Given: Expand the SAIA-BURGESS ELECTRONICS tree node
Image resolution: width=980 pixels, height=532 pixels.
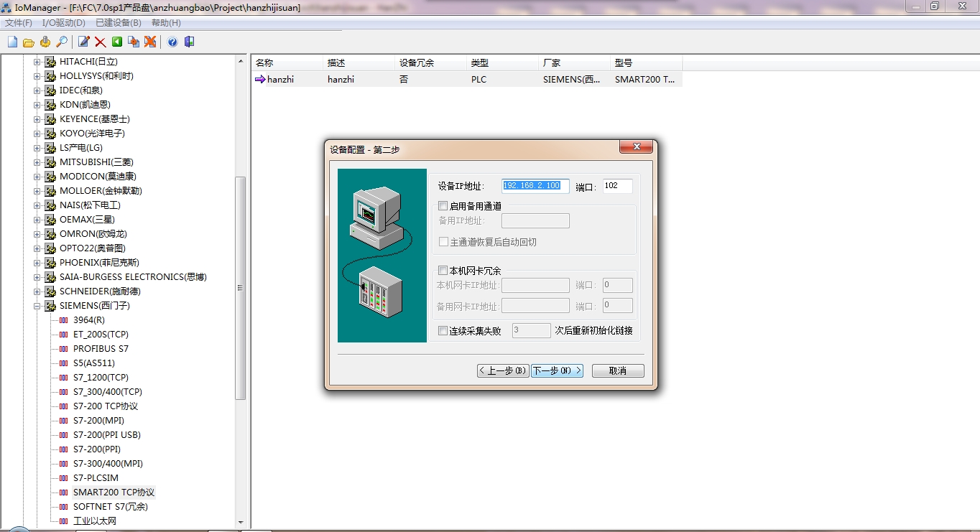Looking at the screenshot, I should 37,277.
